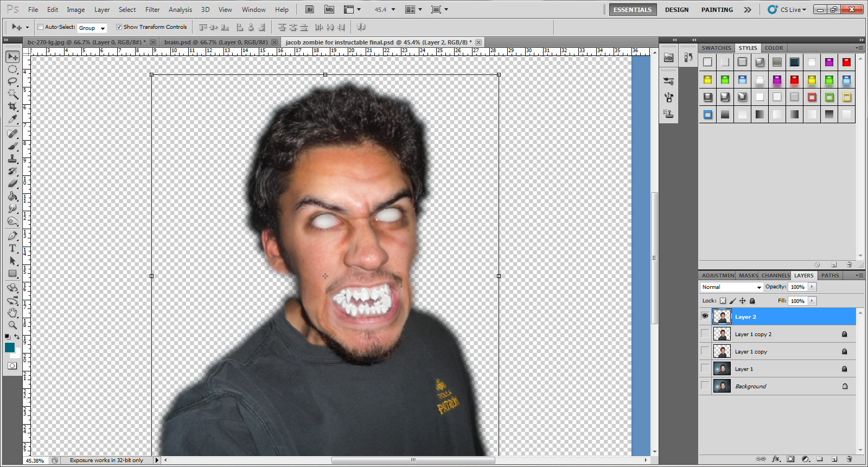The image size is (868, 467).
Task: Launch Adobe Bridge from application bar
Action: [x=310, y=9]
